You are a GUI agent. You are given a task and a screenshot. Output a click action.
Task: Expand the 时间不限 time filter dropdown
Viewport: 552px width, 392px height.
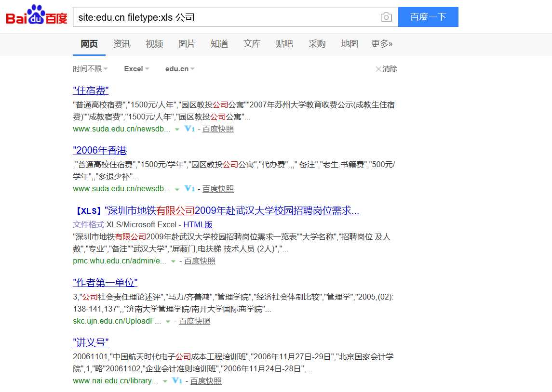coord(90,69)
